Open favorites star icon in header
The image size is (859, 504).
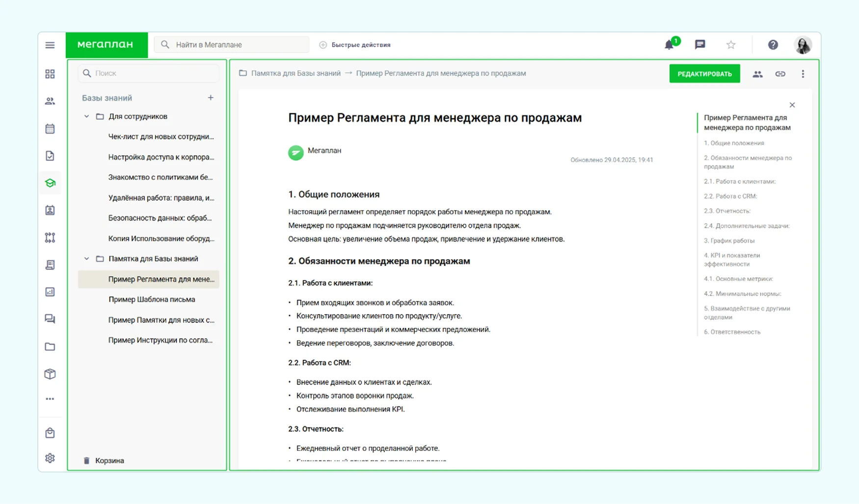[x=731, y=45]
